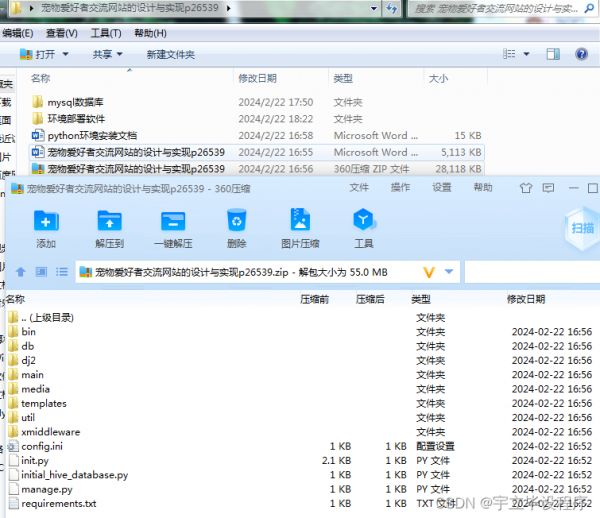Click the Explorer search magnifier icon
Image resolution: width=600 pixels, height=518 pixels.
[x=590, y=8]
